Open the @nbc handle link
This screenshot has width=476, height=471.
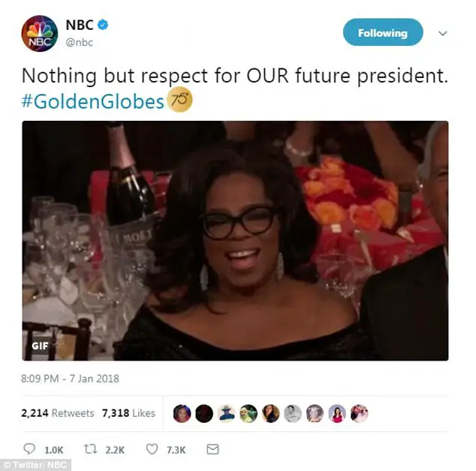point(80,42)
